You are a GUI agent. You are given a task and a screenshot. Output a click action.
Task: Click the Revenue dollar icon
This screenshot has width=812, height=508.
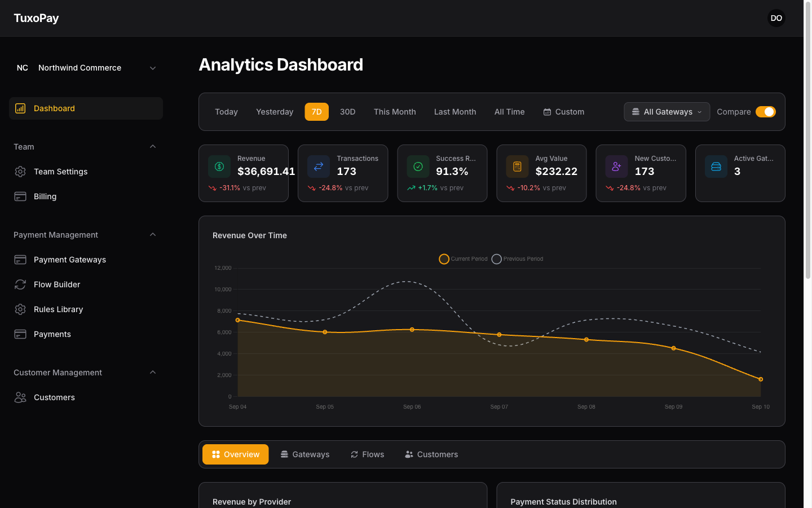pyautogui.click(x=219, y=167)
